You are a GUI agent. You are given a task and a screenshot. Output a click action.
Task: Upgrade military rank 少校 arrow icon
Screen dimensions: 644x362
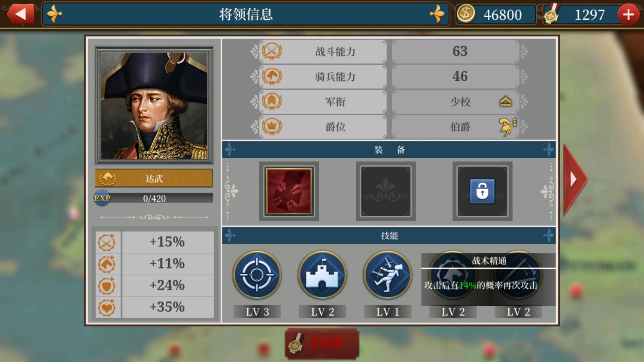506,102
